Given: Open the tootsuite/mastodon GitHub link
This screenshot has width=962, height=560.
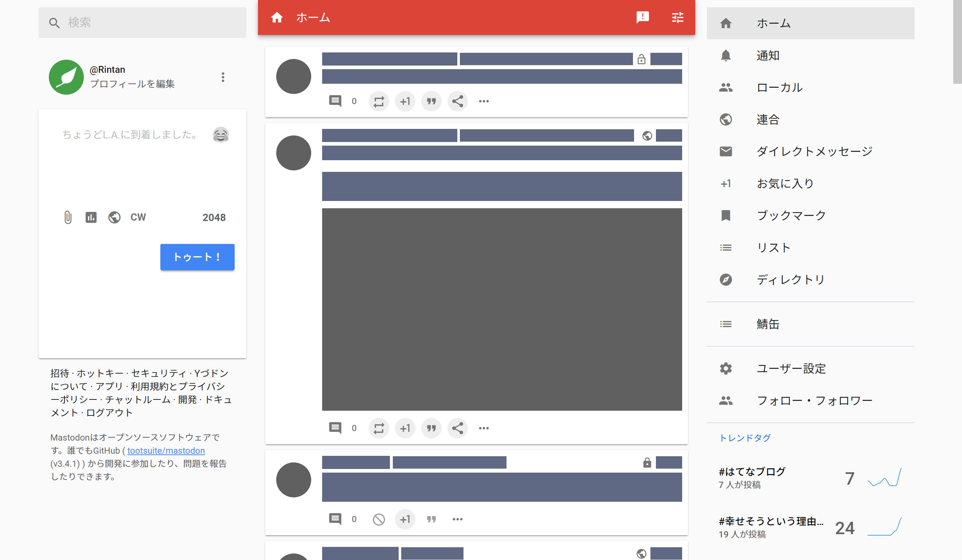Looking at the screenshot, I should tap(166, 451).
